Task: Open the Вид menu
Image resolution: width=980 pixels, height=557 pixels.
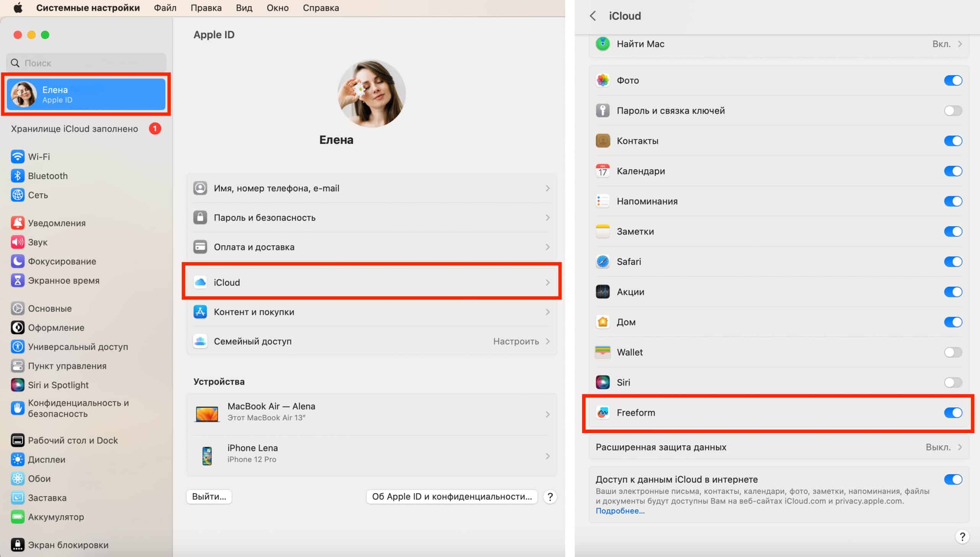Action: [x=244, y=8]
